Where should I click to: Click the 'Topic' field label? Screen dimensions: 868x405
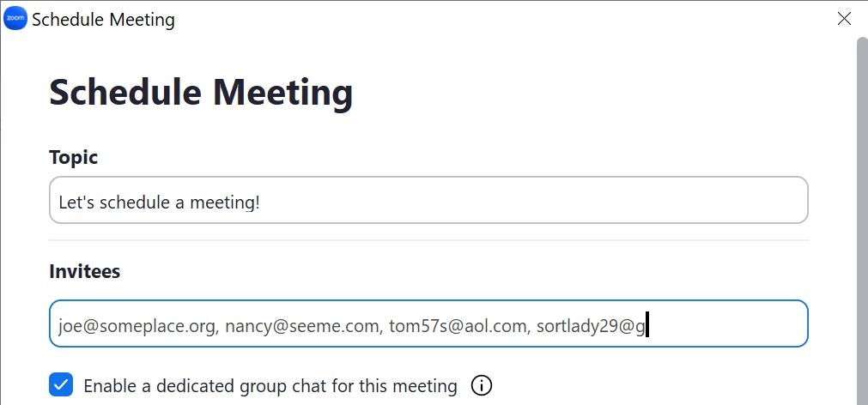(74, 158)
